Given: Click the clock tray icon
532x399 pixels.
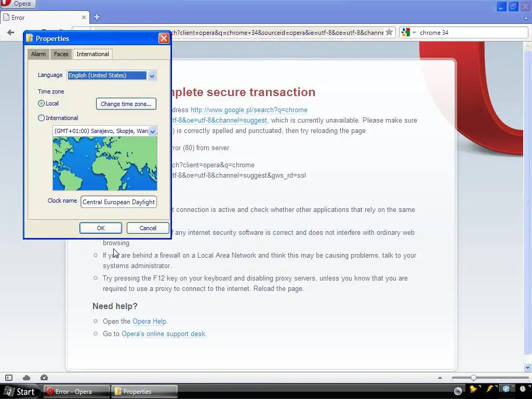Looking at the screenshot, I should tap(523, 389).
